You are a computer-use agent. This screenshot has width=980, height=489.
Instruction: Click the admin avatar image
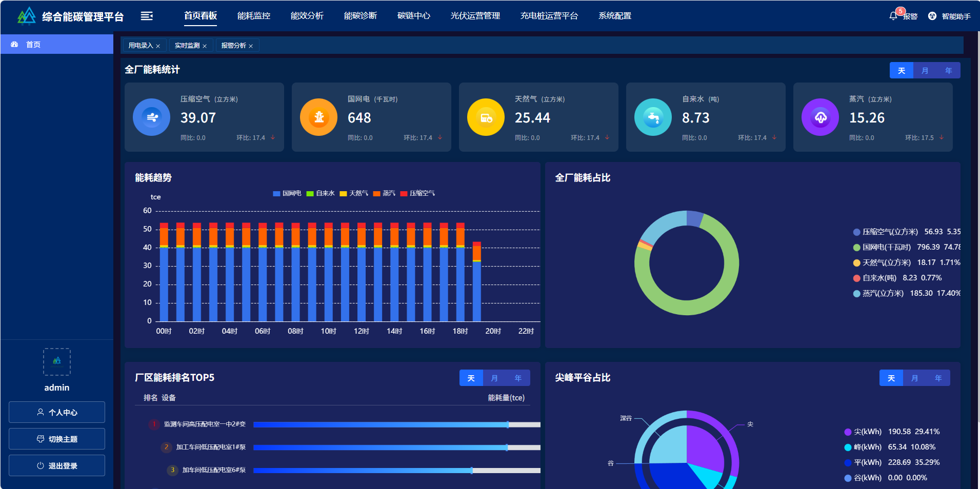coord(57,362)
